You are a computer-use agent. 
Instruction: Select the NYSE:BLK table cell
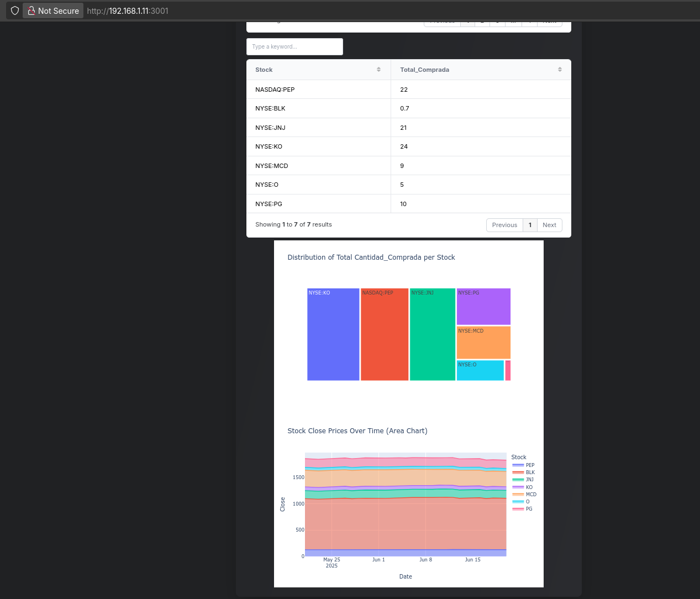pos(318,108)
